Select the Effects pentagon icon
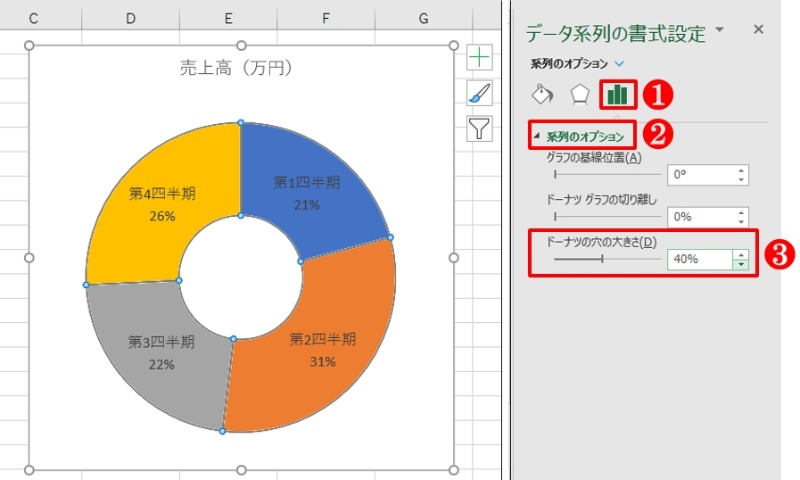 click(579, 95)
